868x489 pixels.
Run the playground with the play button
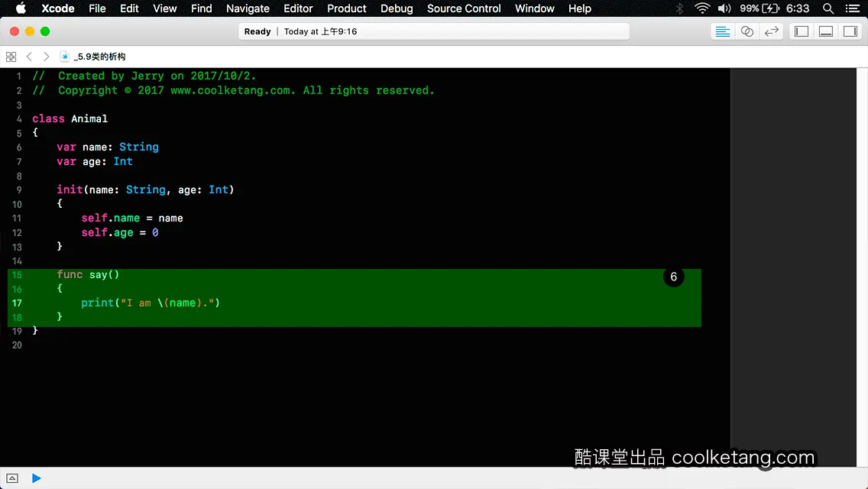[36, 478]
